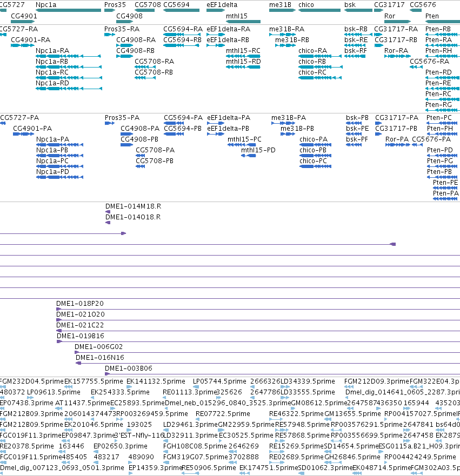Click the CG5694 gene label

click(176, 5)
